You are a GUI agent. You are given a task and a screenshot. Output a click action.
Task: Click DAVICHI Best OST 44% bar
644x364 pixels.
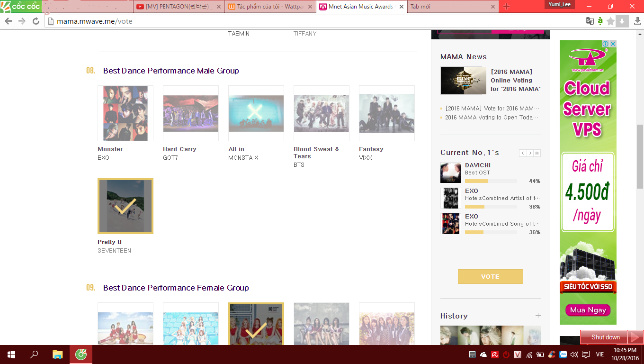point(491,181)
